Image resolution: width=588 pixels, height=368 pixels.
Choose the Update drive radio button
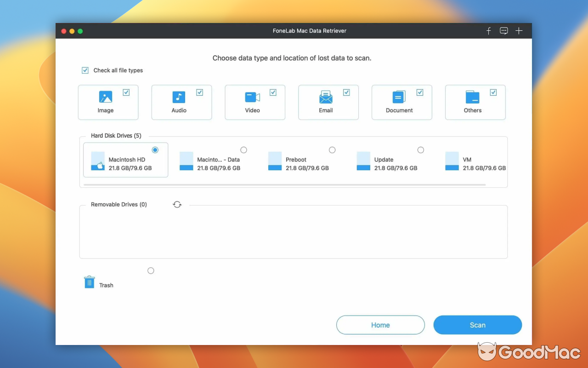[x=421, y=150]
